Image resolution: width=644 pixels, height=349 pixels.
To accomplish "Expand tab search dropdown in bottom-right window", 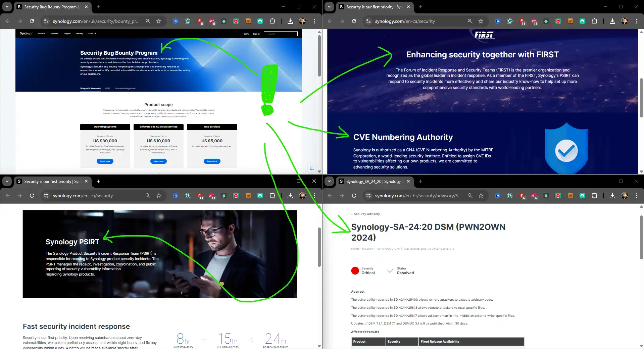I will tap(329, 181).
